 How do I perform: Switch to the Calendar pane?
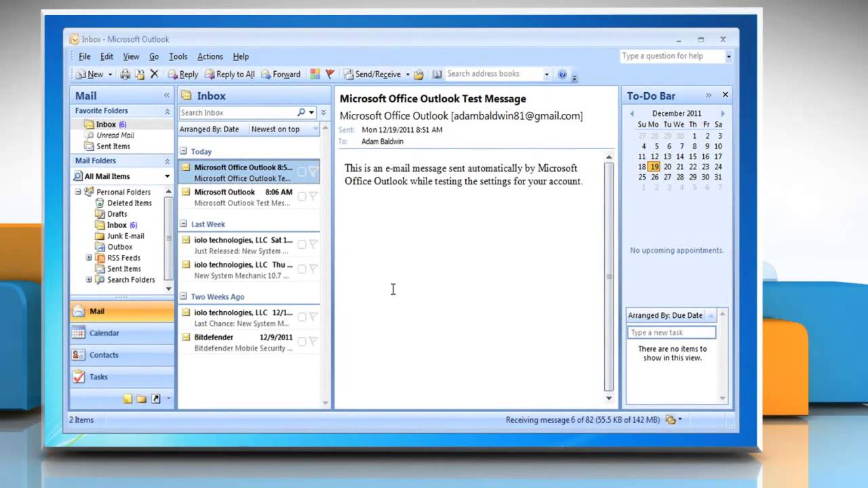[122, 333]
